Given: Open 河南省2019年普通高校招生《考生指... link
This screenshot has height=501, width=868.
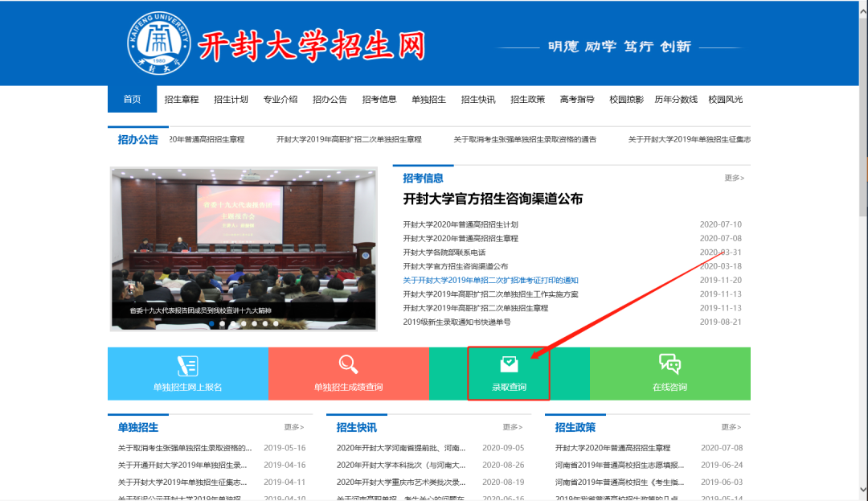Looking at the screenshot, I should [x=620, y=483].
